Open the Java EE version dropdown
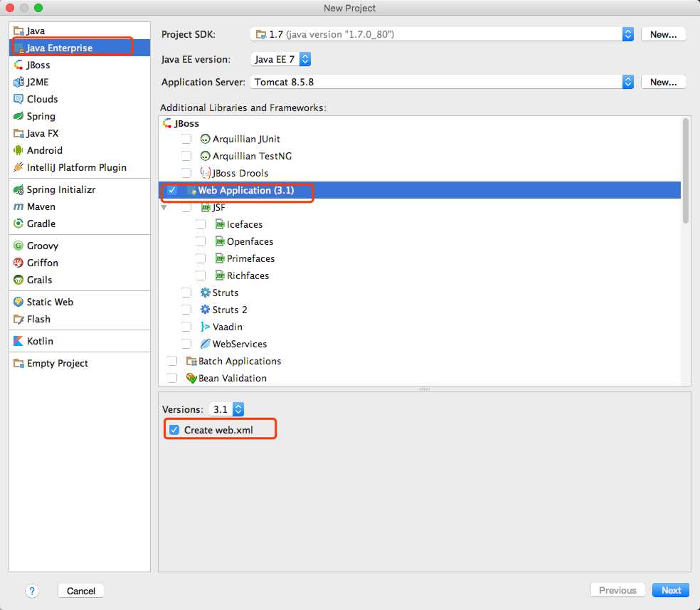Viewport: 700px width, 610px height. tap(281, 59)
